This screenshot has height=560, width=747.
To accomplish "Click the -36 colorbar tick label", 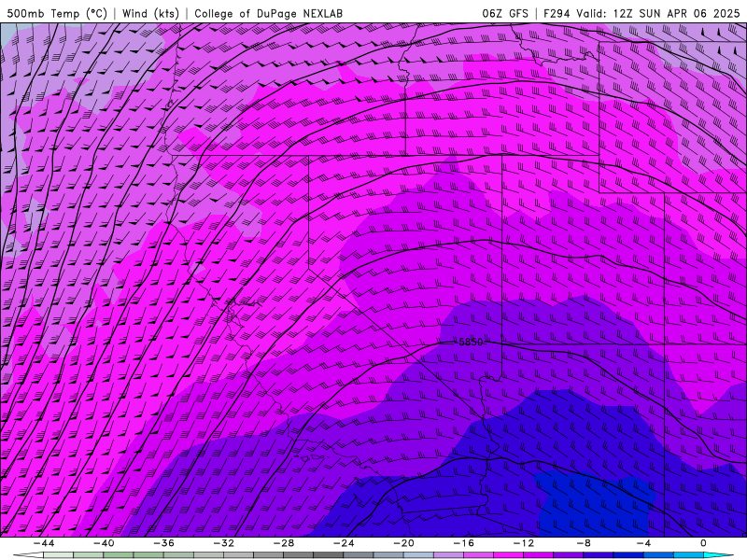I will point(163,543).
